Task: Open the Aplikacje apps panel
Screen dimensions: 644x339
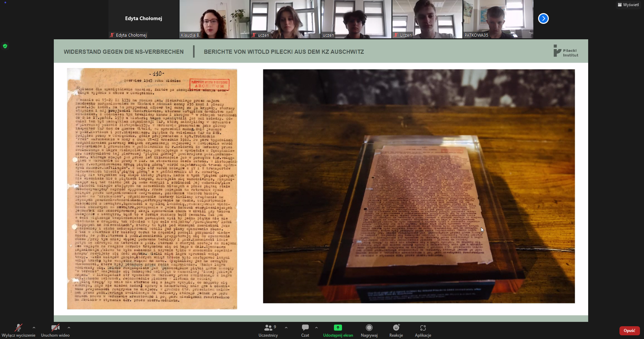Action: pyautogui.click(x=423, y=328)
